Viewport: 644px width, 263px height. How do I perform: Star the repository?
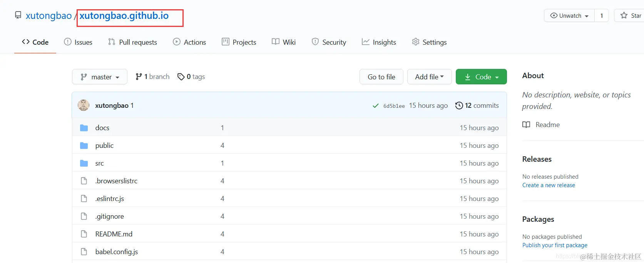click(631, 15)
